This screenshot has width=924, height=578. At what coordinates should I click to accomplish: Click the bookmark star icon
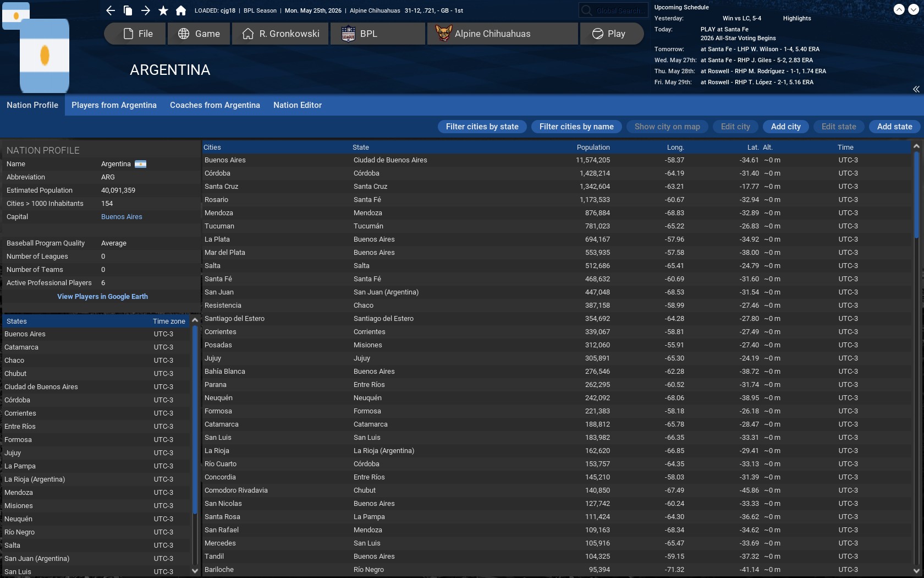[163, 10]
